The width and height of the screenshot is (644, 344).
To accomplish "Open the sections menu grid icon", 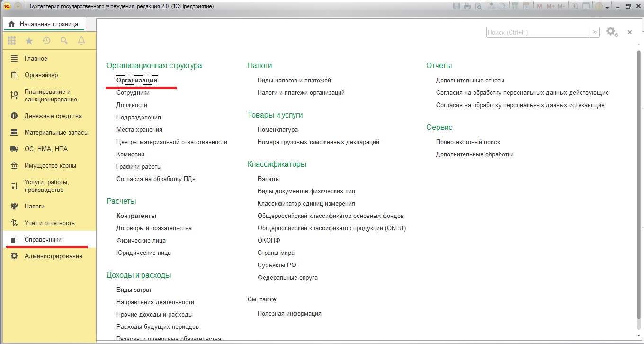I will (x=12, y=41).
